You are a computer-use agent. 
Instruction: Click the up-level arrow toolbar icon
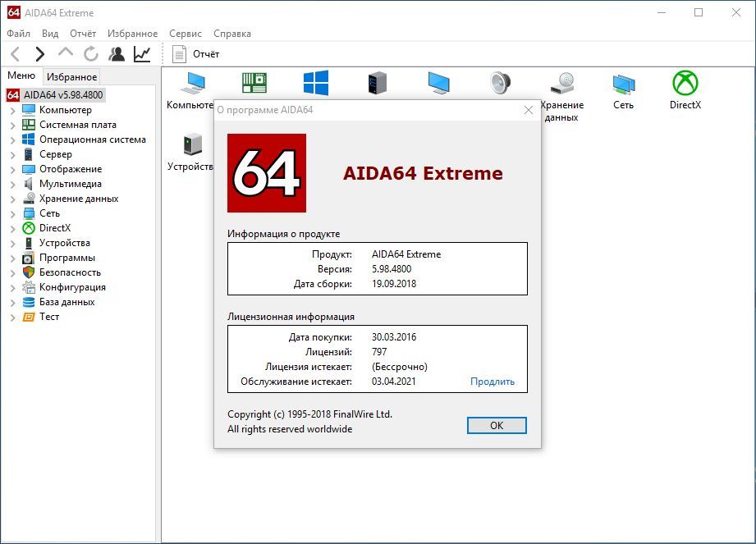tap(66, 53)
